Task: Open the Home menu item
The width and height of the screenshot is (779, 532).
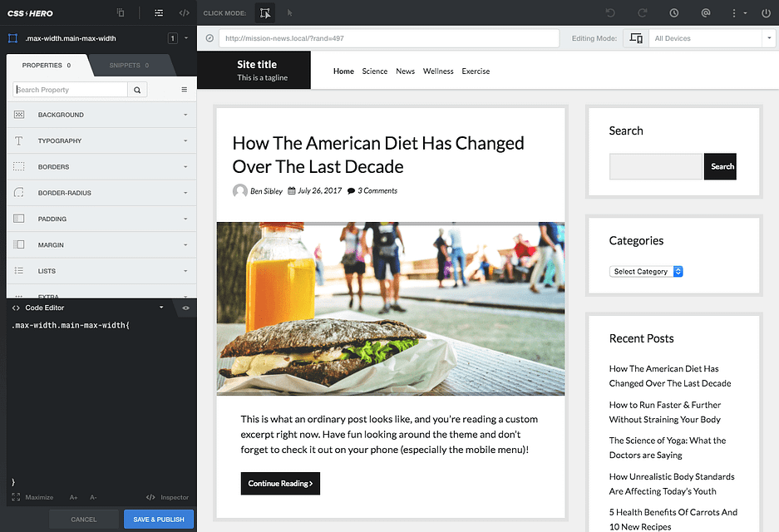Action: tap(344, 71)
